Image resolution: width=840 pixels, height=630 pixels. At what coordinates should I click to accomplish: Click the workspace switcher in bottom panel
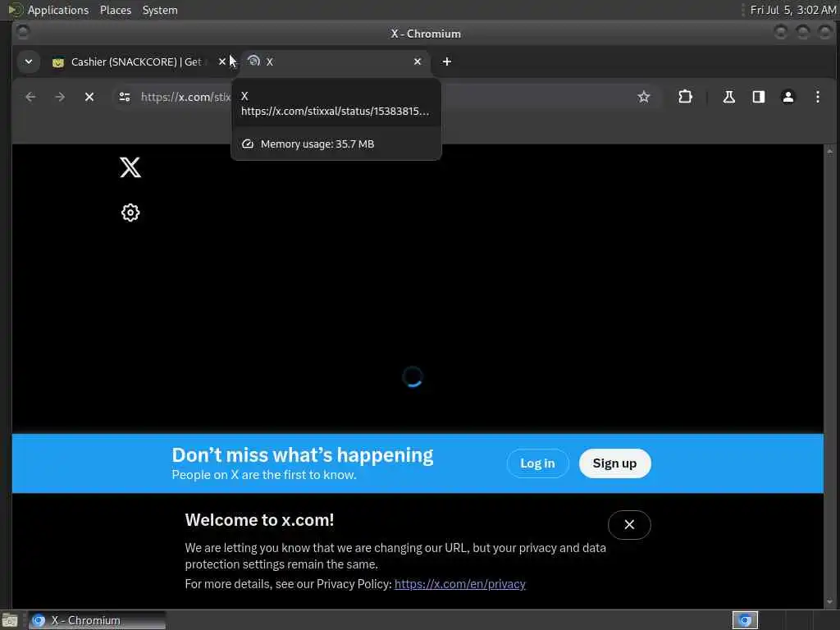click(x=745, y=620)
